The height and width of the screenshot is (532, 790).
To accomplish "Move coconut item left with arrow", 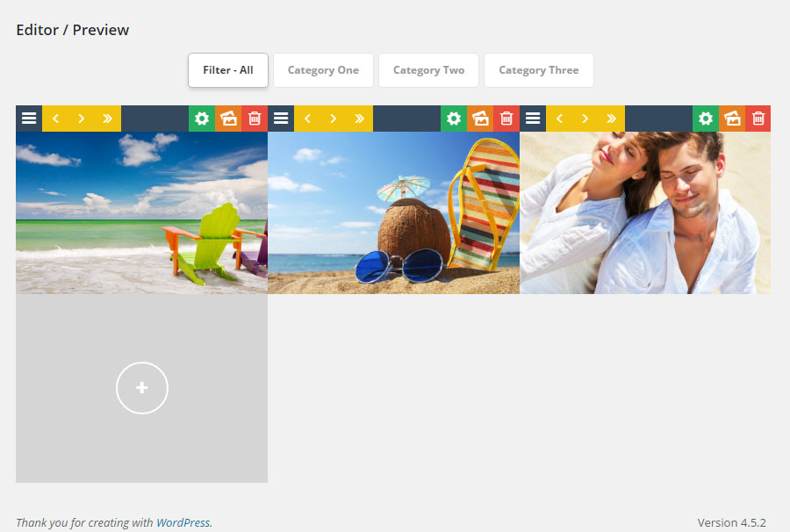I will (x=307, y=119).
